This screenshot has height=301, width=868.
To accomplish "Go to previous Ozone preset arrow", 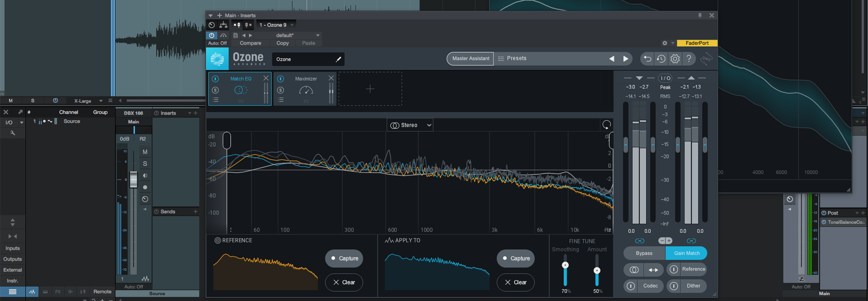I will click(x=612, y=59).
